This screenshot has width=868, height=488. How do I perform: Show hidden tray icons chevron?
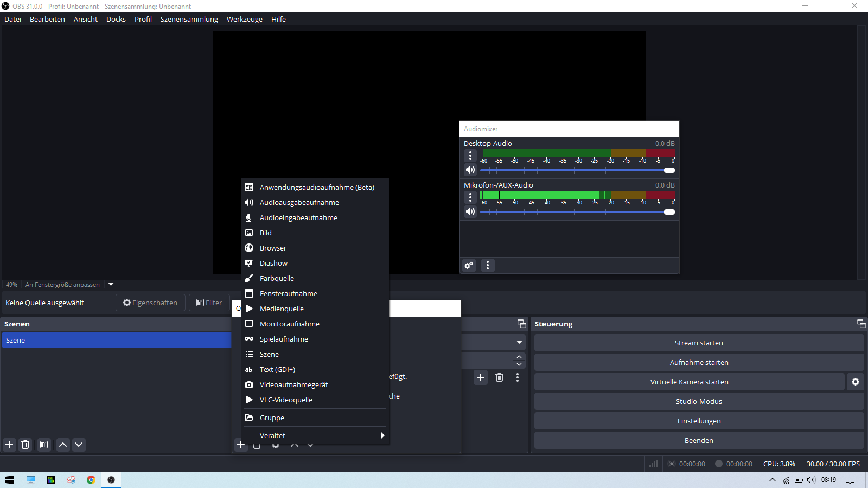(773, 480)
